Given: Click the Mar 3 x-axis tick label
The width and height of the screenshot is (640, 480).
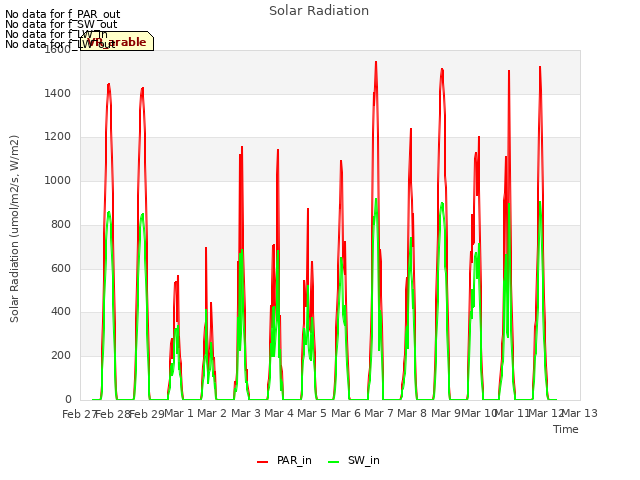Looking at the screenshot, I should 246,413.
